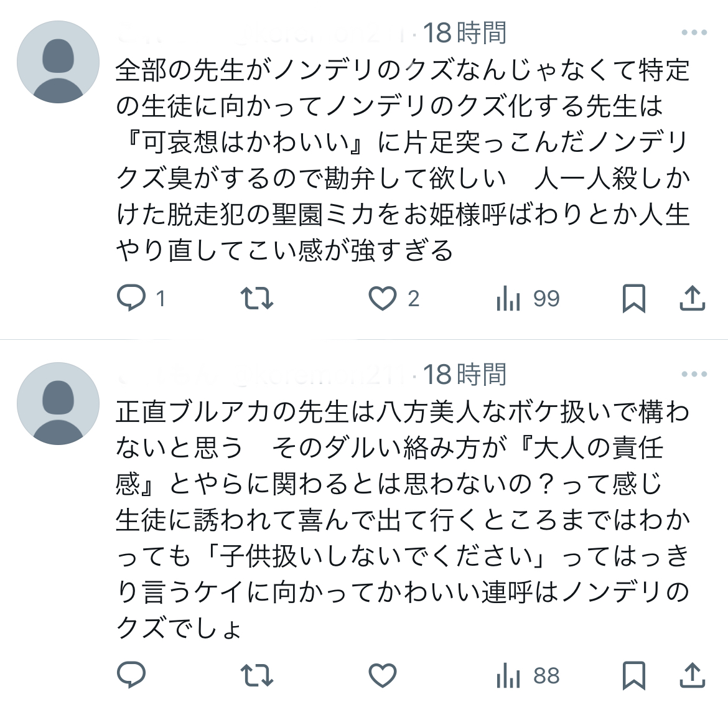Share the first post

point(692,299)
